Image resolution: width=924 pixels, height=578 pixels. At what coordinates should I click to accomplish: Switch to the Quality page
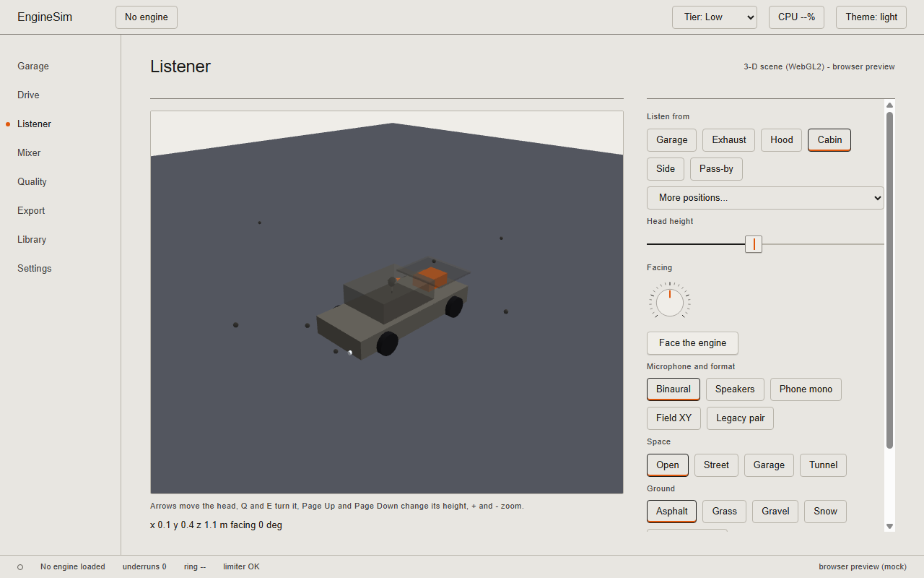tap(32, 181)
